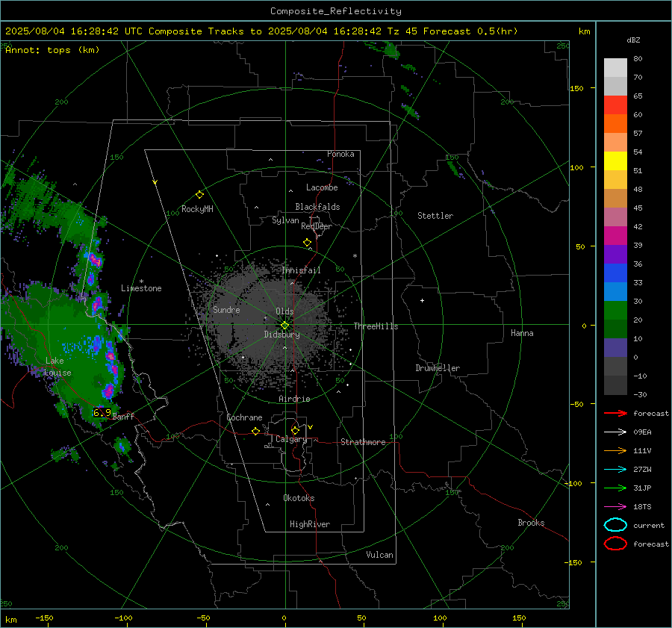Select the yellow diamond marker beside RockyMH

click(199, 195)
